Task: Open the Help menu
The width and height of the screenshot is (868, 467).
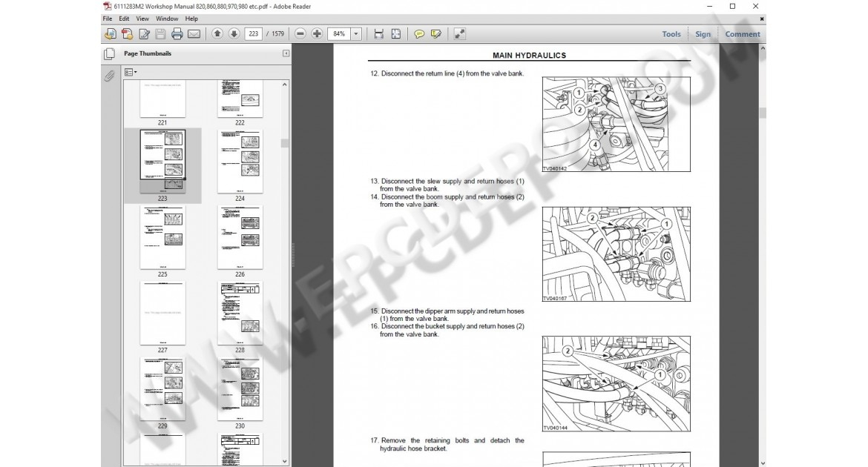Action: 191,19
